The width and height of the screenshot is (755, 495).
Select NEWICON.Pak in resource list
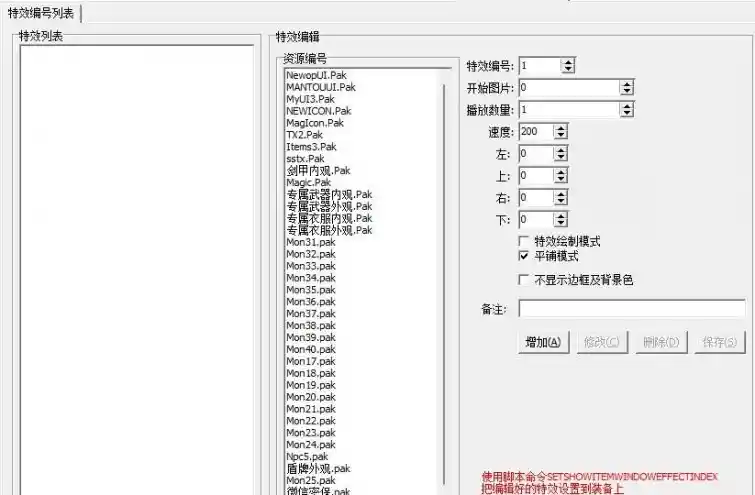[319, 111]
